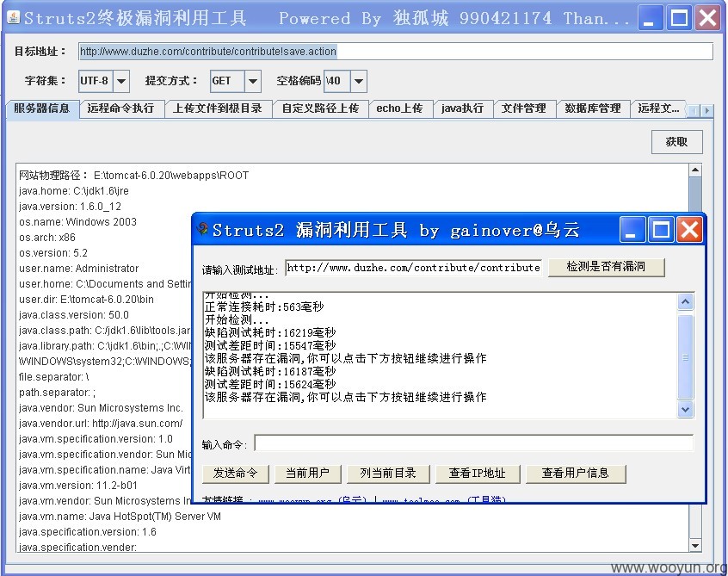This screenshot has height=576, width=728.
Task: Click the detection log scrollbar down arrow
Action: coord(685,409)
